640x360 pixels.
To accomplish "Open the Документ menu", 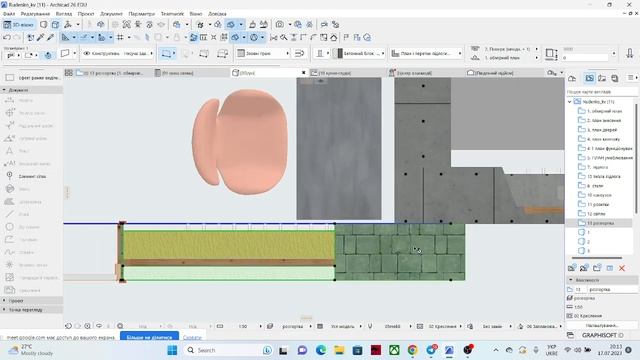I will coord(111,13).
